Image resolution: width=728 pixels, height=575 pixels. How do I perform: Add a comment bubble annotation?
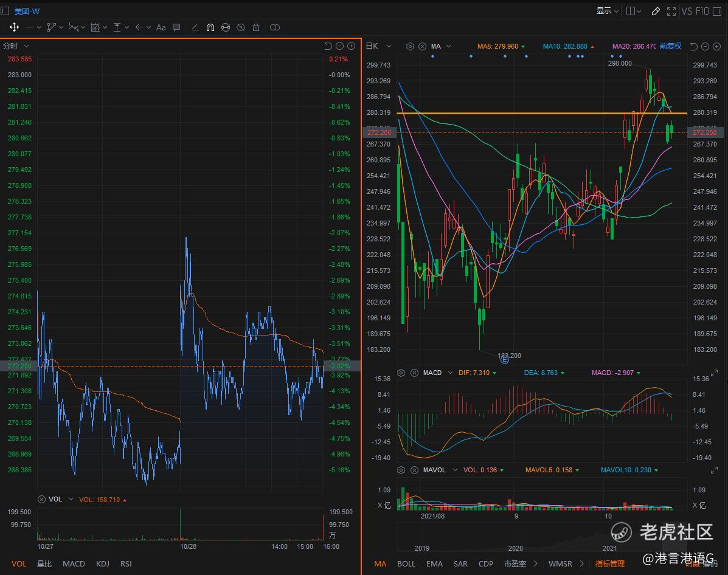coord(176,27)
